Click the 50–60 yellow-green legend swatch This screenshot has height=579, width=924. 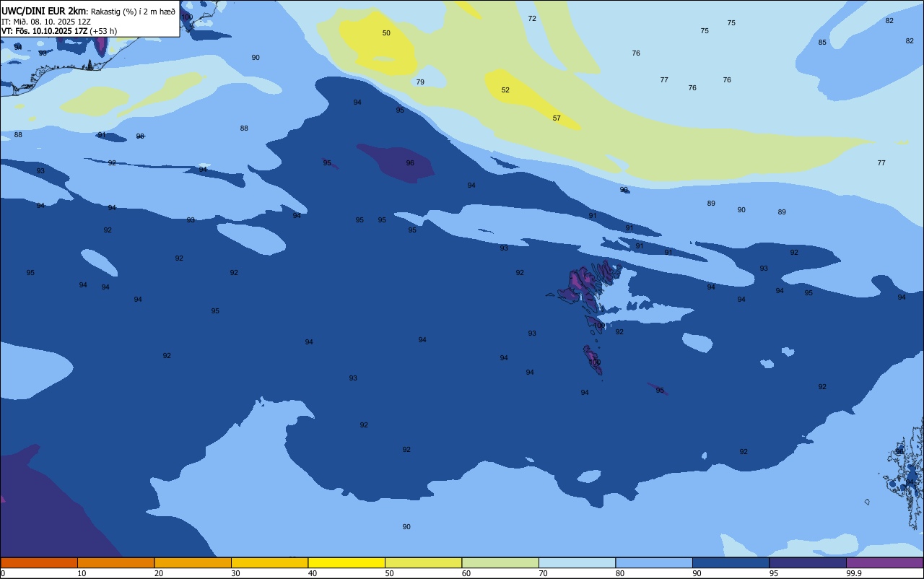(423, 562)
